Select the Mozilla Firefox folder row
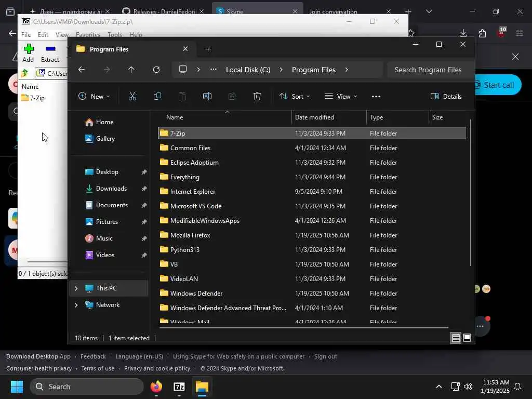Screen dimensions: 532x399 [312, 235]
